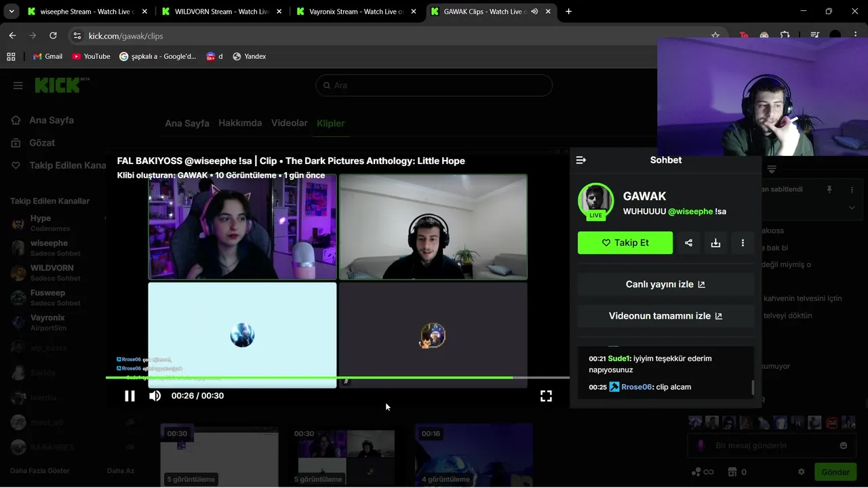
Task: Click the Takip Et follow button
Action: coord(625,243)
